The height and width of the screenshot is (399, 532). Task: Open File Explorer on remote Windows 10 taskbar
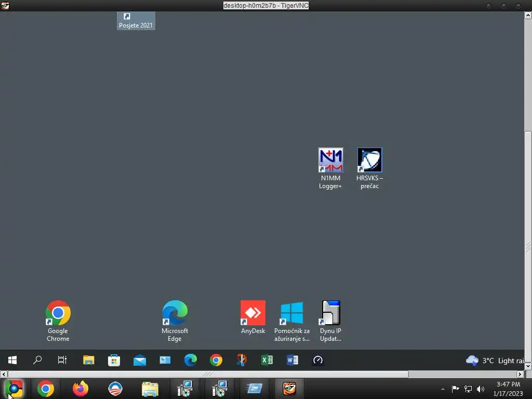[88, 360]
